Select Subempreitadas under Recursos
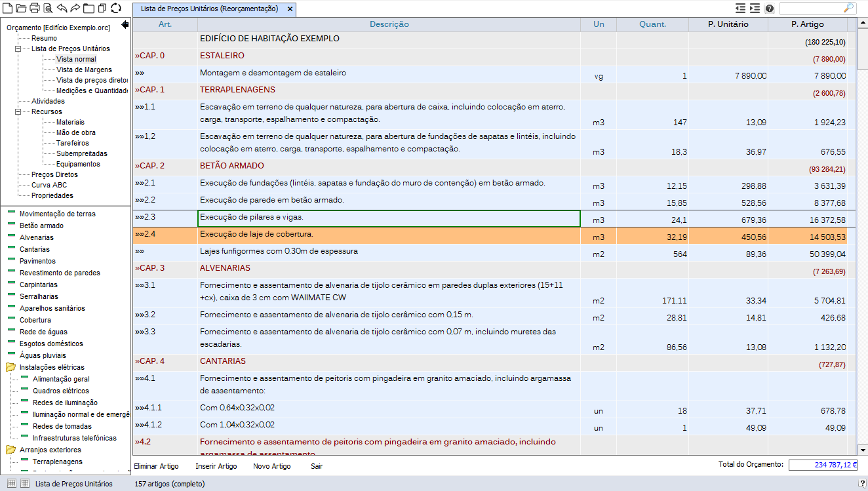This screenshot has height=491, width=868. (x=82, y=153)
